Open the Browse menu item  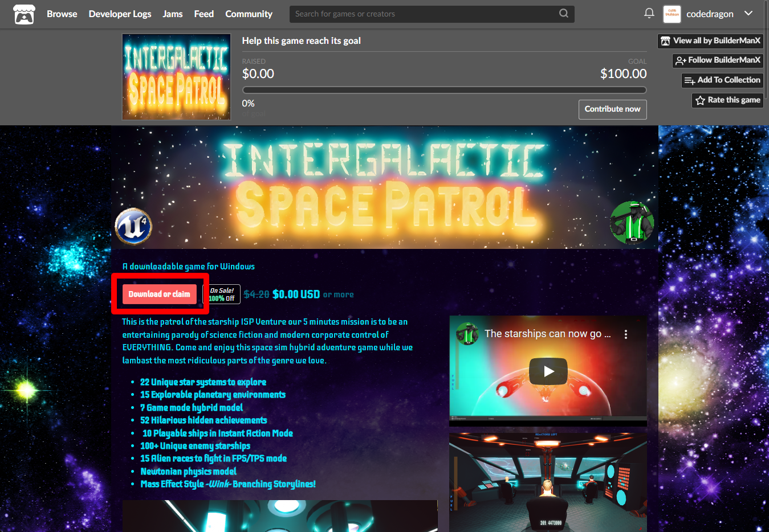coord(62,14)
